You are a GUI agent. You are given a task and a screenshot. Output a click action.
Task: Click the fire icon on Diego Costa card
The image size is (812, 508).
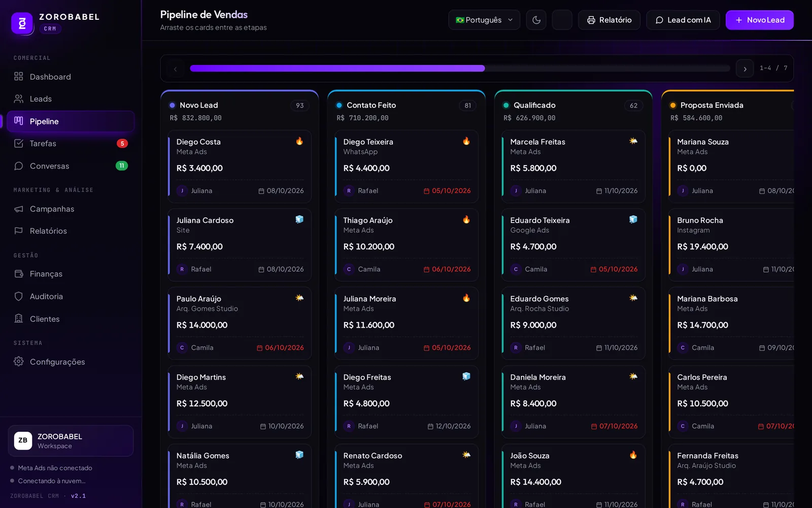[x=299, y=141]
